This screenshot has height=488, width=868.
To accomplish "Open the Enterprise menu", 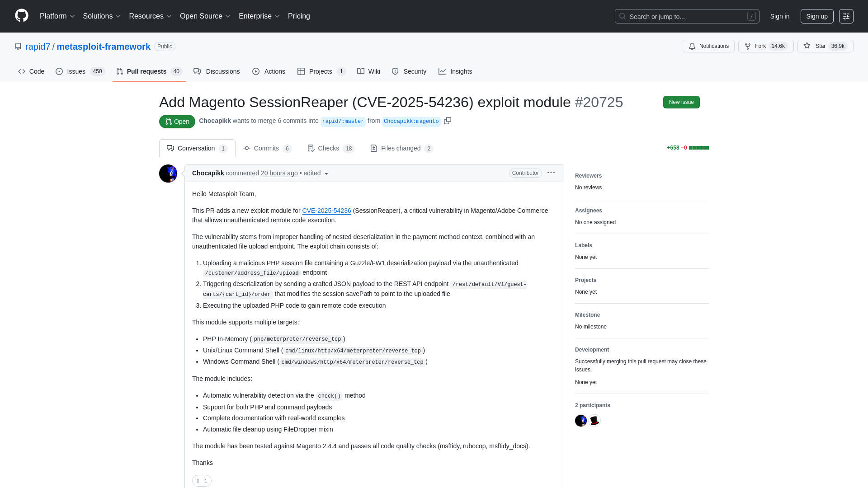I will coord(259,16).
